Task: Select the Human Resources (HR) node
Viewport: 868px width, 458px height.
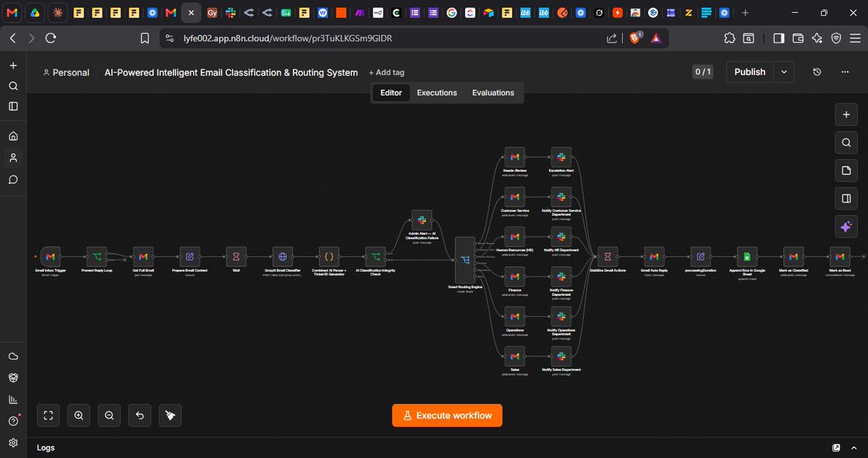Action: pyautogui.click(x=515, y=237)
